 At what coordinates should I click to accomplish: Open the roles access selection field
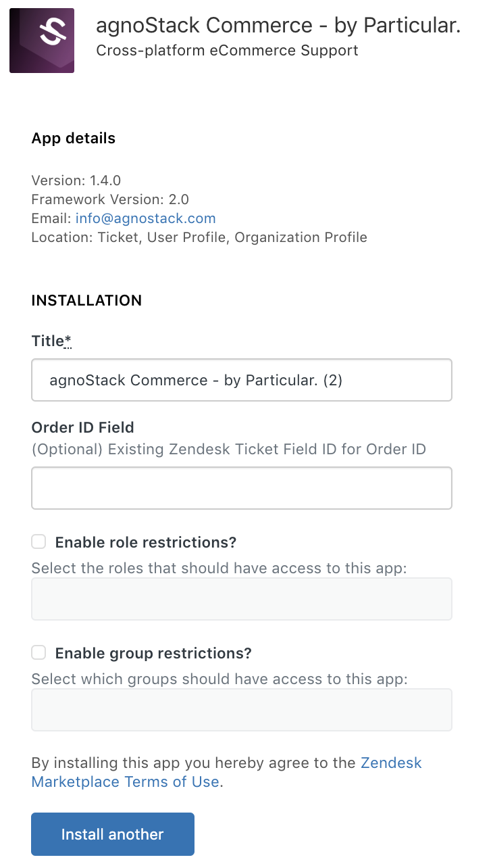[x=242, y=599]
